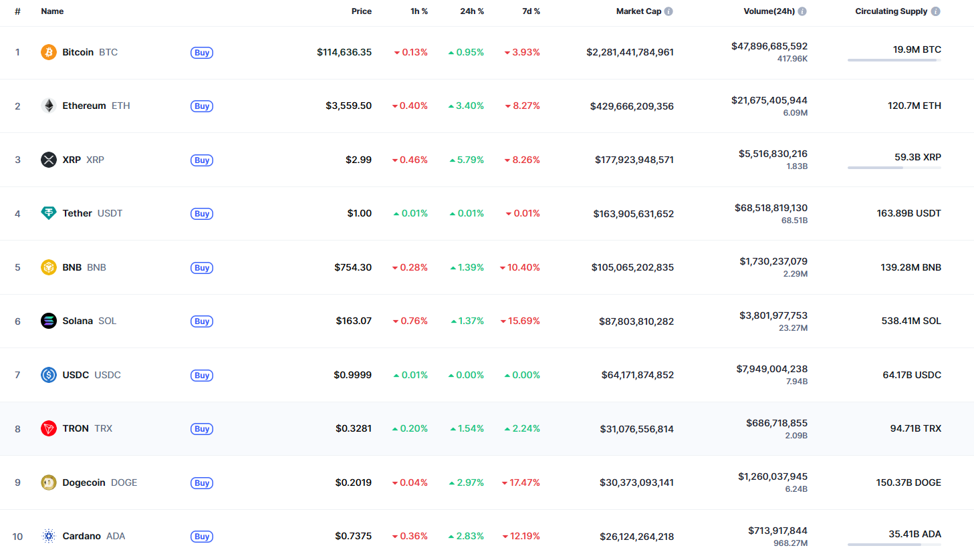
Task: Click TRON's 24h change 1.54%
Action: pos(467,428)
